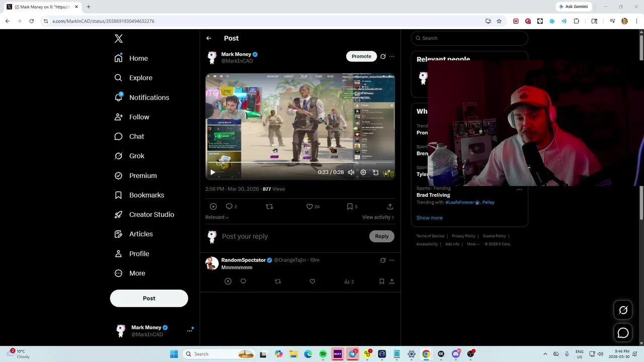Image resolution: width=644 pixels, height=362 pixels.
Task: Open Grok from sidebar
Action: click(129, 156)
